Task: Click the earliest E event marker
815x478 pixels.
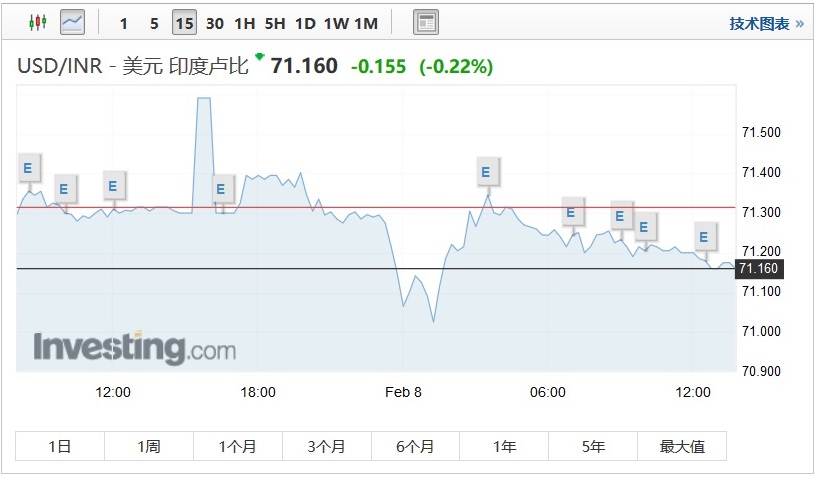Action: [x=30, y=167]
